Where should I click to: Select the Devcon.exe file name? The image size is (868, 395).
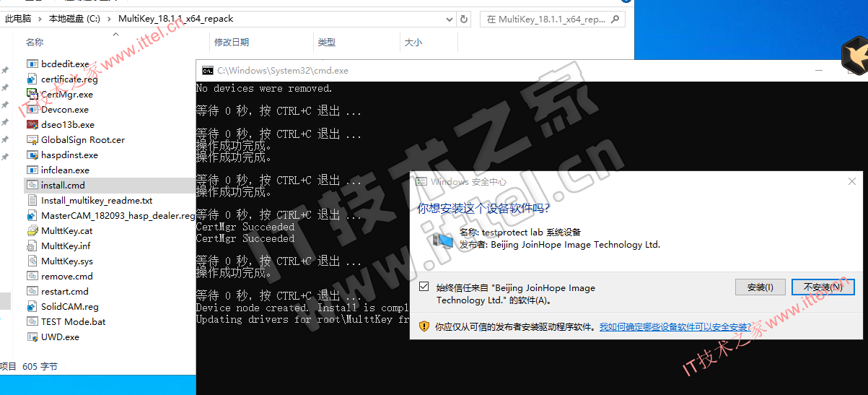tap(65, 110)
